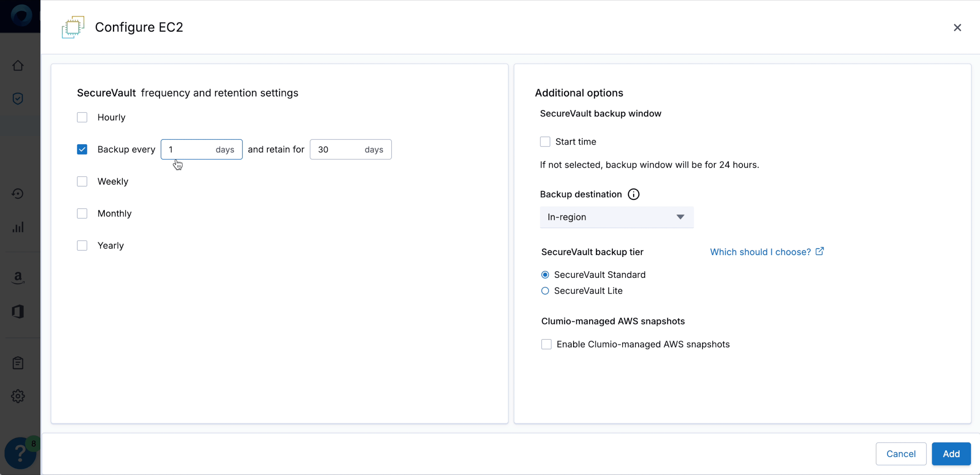Enable Clumio-managed AWS snapshots checkbox
Image resolution: width=980 pixels, height=475 pixels.
(x=546, y=344)
